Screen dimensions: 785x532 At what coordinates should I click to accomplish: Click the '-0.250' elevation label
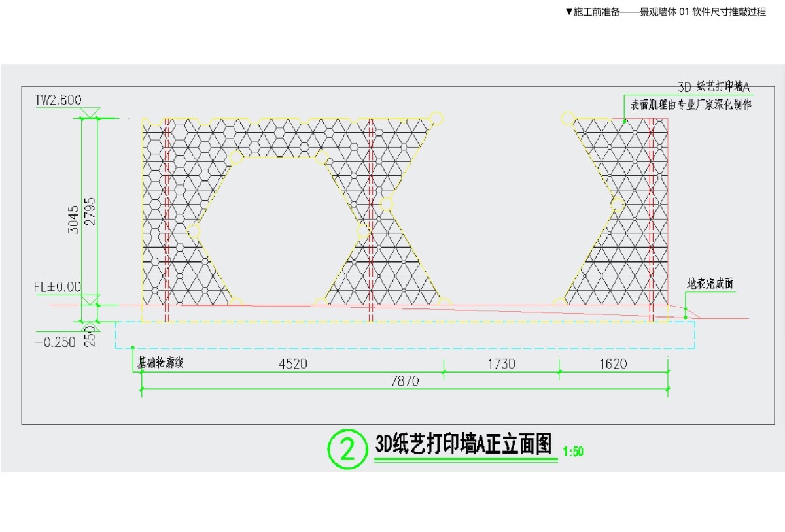(x=55, y=342)
